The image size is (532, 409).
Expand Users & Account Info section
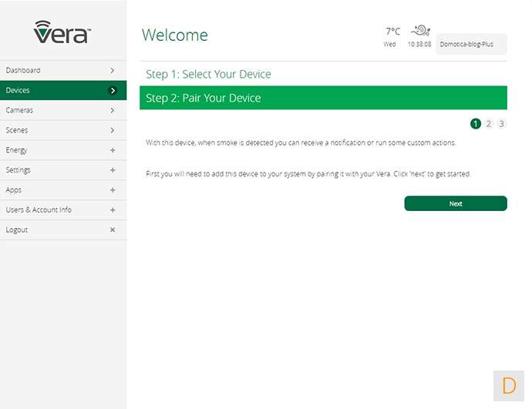[113, 210]
